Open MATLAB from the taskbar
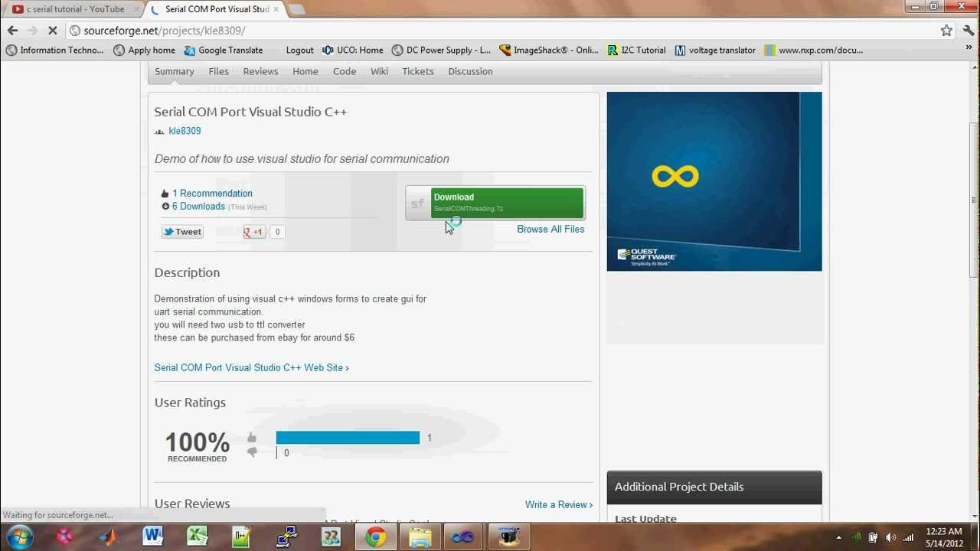Screen dimensions: 980x551 pyautogui.click(x=109, y=536)
